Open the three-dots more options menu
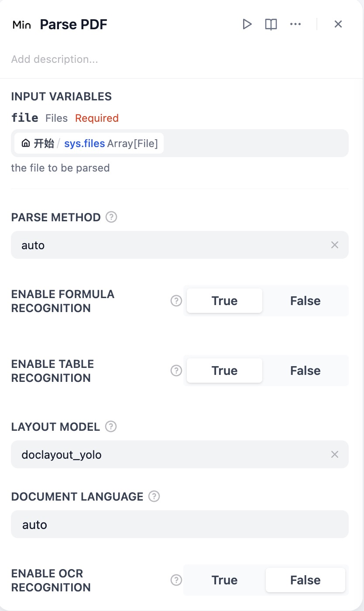 295,24
